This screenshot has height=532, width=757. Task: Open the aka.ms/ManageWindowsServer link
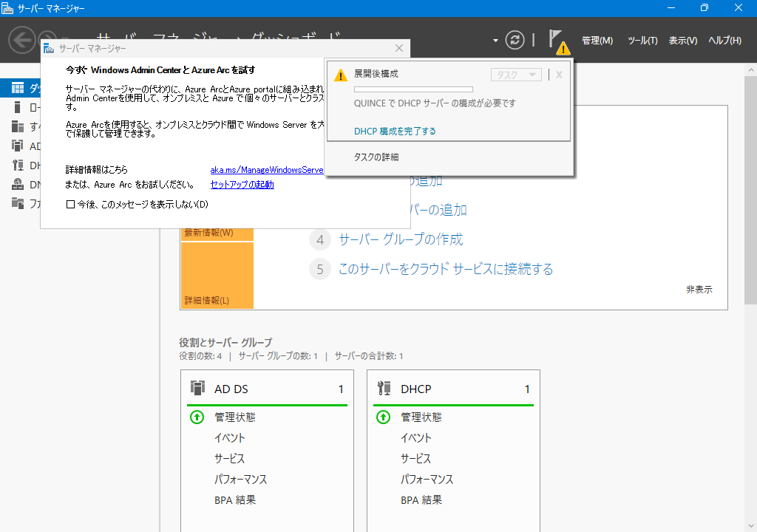click(x=267, y=170)
